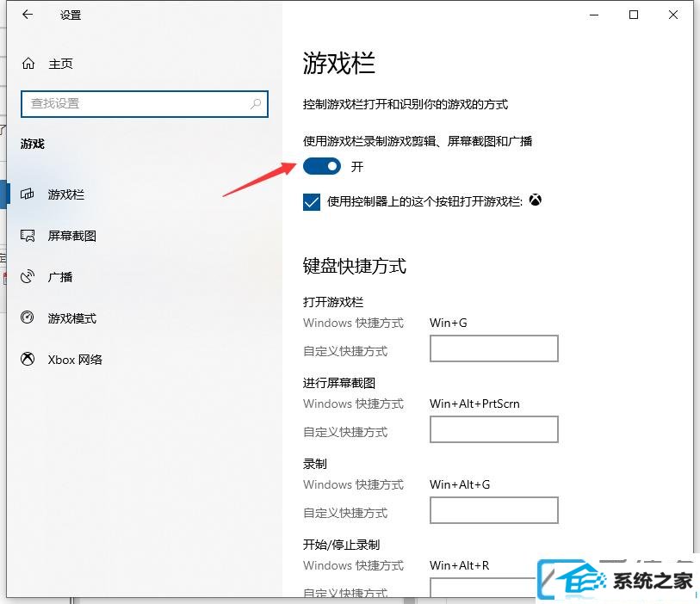Viewport: 700px width, 604px height.
Task: Click the Xbox 网络 sidebar icon
Action: pyautogui.click(x=28, y=359)
